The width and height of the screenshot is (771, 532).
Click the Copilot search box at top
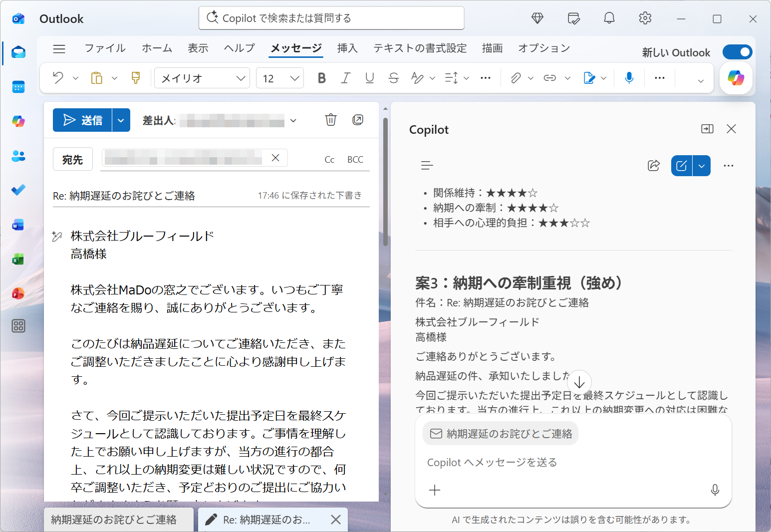click(x=331, y=18)
